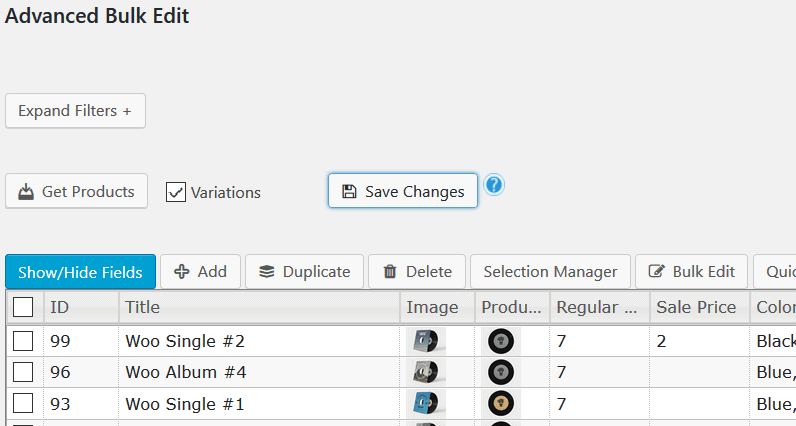Add a new product with the plus button

(x=201, y=272)
